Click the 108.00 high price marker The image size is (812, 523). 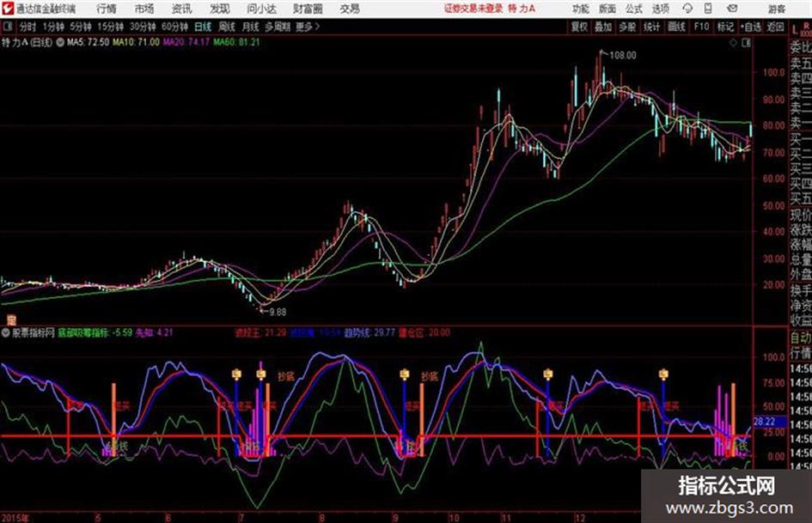coord(622,55)
